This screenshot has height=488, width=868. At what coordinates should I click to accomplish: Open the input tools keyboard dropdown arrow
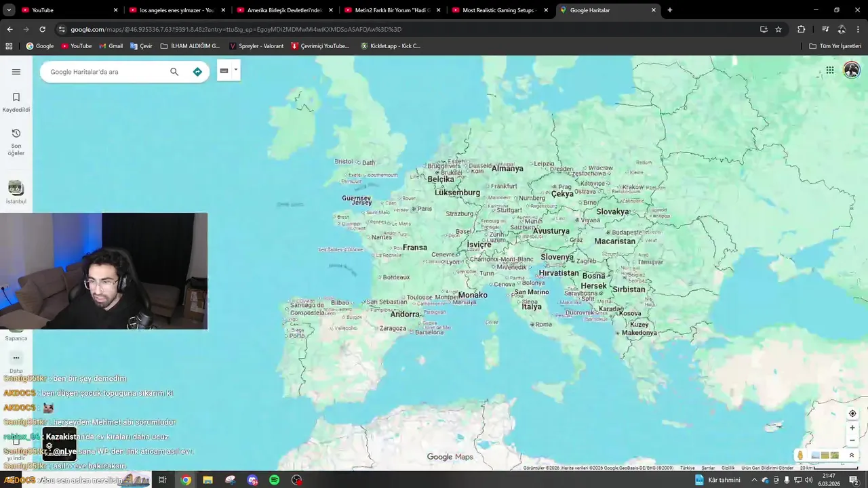point(236,70)
